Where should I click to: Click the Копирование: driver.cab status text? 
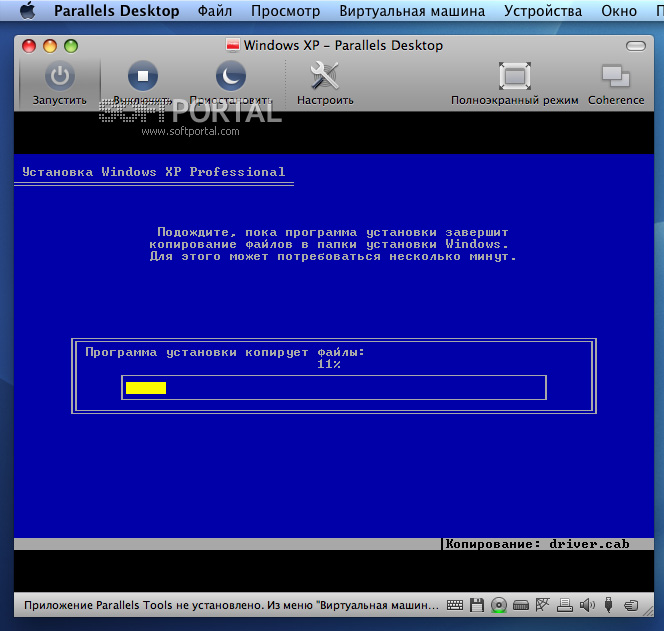537,544
